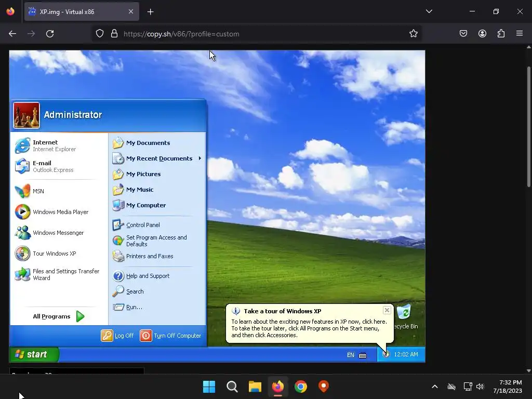
Task: Click the site security padlock icon
Action: coord(114,34)
